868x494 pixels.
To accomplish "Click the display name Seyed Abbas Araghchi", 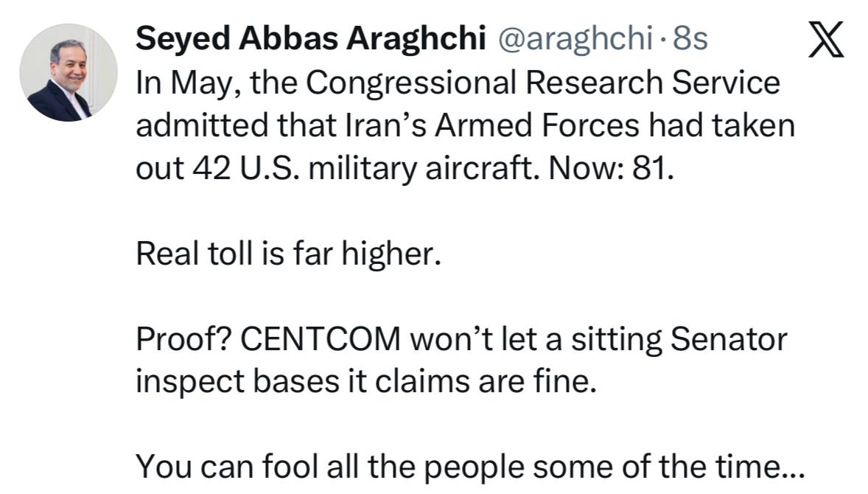I will (x=310, y=39).
